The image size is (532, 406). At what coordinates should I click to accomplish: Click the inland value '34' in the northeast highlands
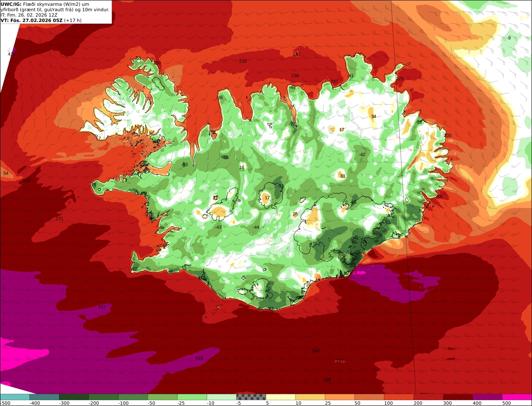tap(374, 117)
